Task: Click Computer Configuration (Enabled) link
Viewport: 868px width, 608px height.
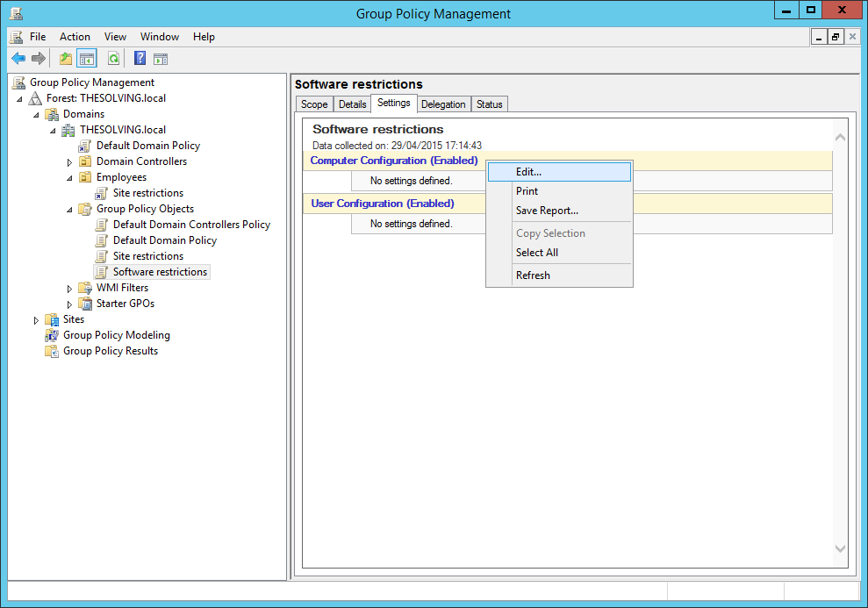Action: pyautogui.click(x=393, y=161)
